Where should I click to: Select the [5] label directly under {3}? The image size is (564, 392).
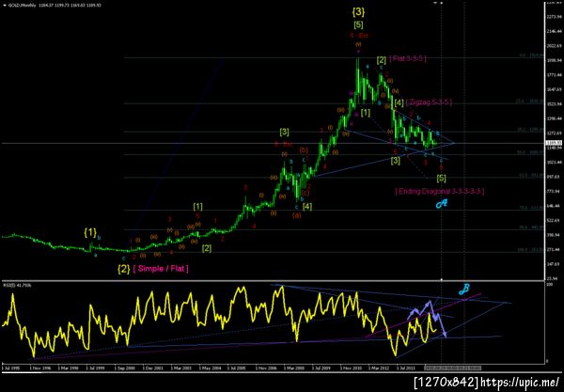358,24
